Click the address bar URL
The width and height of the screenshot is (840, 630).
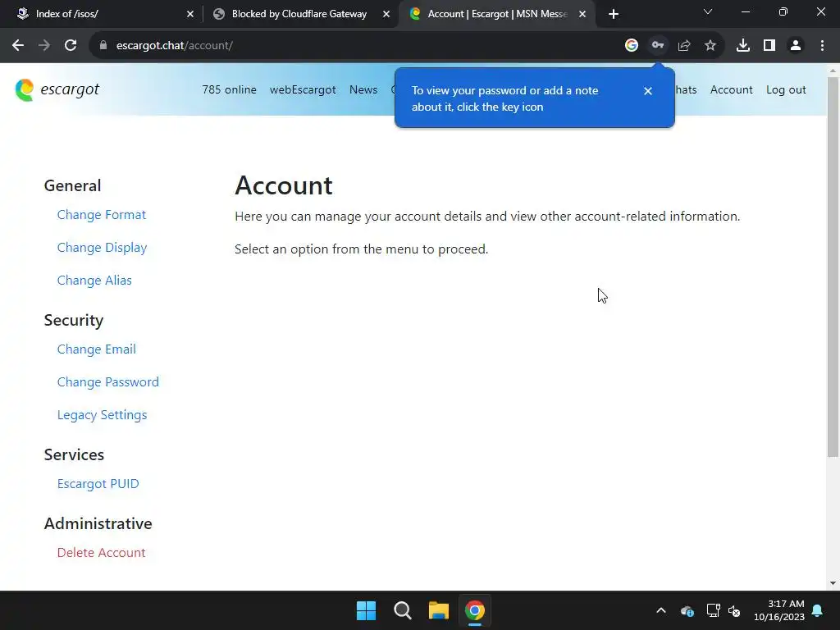click(x=175, y=46)
